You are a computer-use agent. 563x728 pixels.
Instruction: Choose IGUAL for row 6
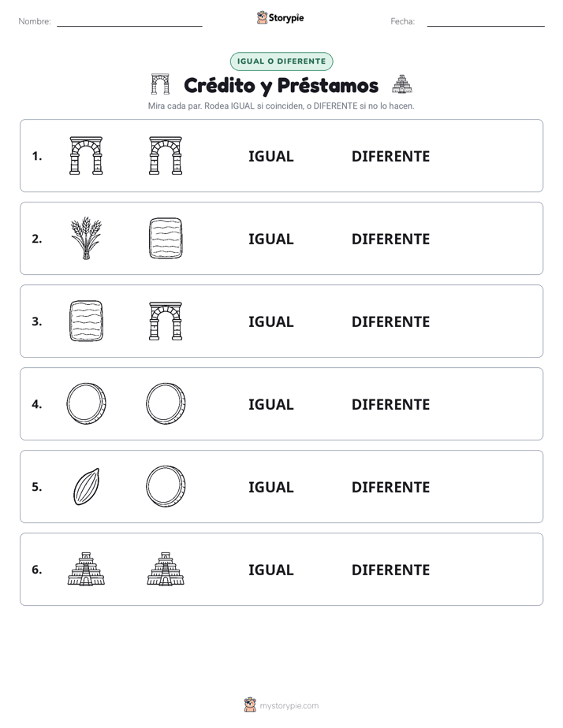pos(270,570)
